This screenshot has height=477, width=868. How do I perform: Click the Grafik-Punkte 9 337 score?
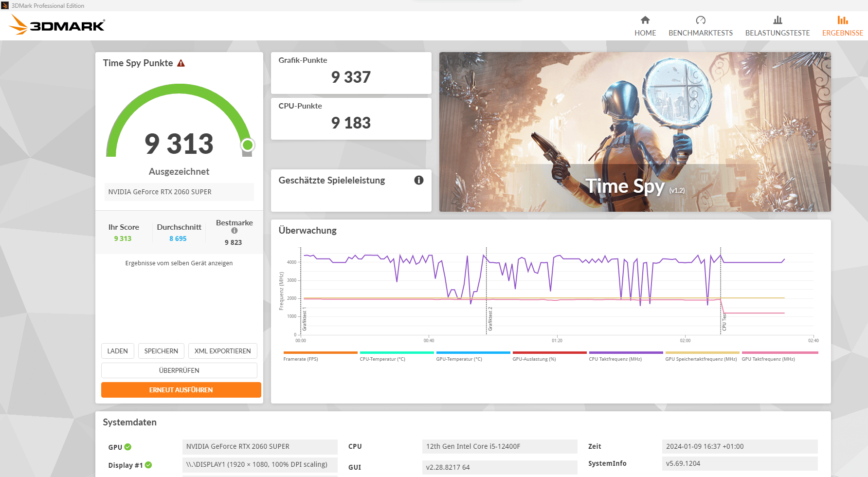351,77
